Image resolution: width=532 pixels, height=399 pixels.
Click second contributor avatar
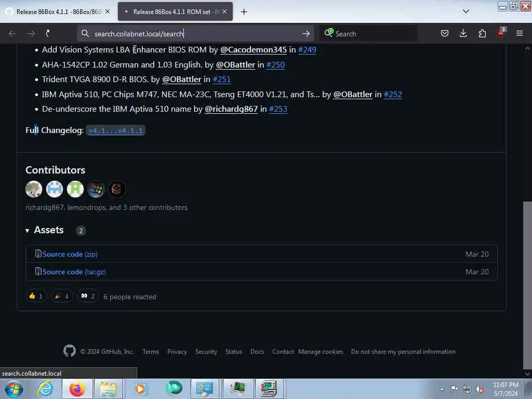tap(54, 189)
